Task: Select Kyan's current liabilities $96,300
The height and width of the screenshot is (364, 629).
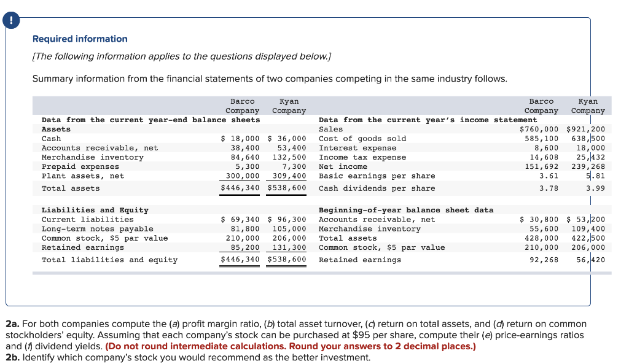Action: (x=287, y=219)
